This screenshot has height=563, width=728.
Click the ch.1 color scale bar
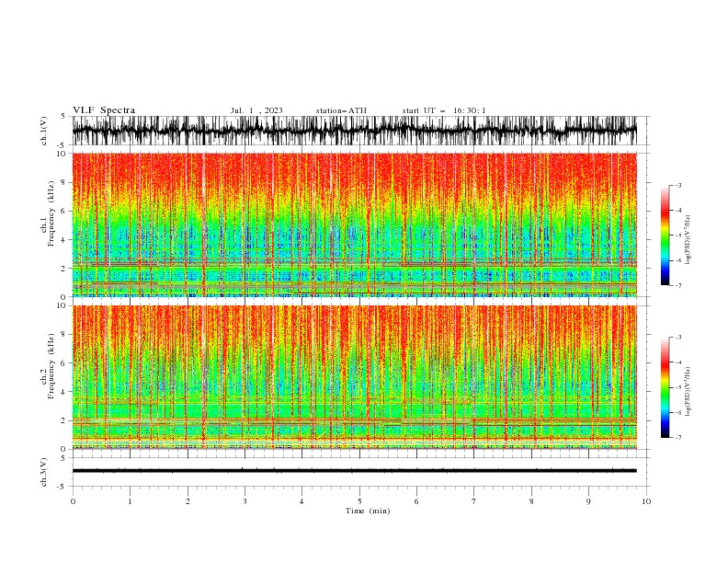pyautogui.click(x=665, y=236)
